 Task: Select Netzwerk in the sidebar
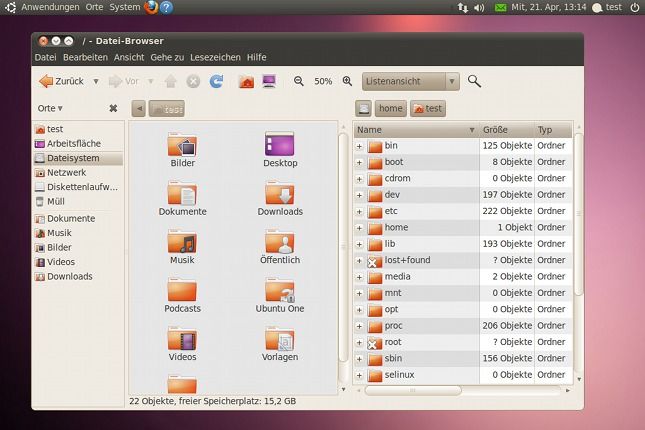point(66,172)
